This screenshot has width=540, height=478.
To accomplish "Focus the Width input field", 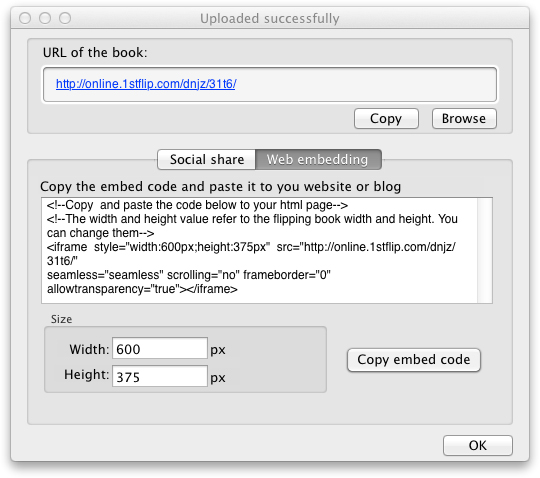I will click(x=160, y=349).
